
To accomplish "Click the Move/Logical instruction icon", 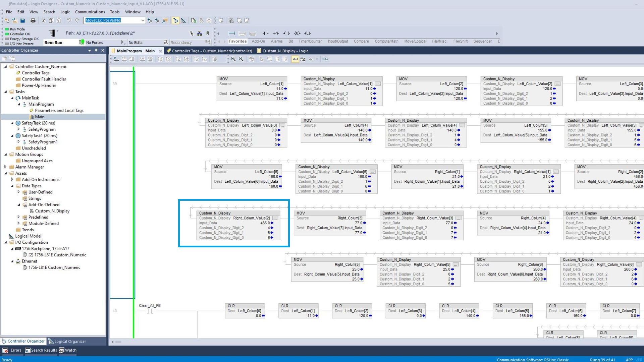I will (415, 41).
